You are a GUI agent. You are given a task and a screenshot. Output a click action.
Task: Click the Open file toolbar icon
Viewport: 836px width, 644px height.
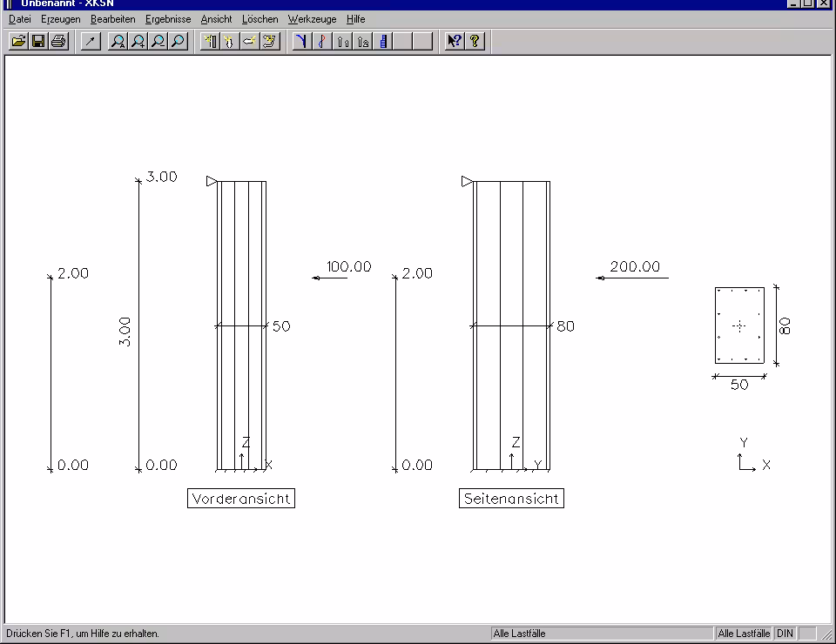(18, 41)
